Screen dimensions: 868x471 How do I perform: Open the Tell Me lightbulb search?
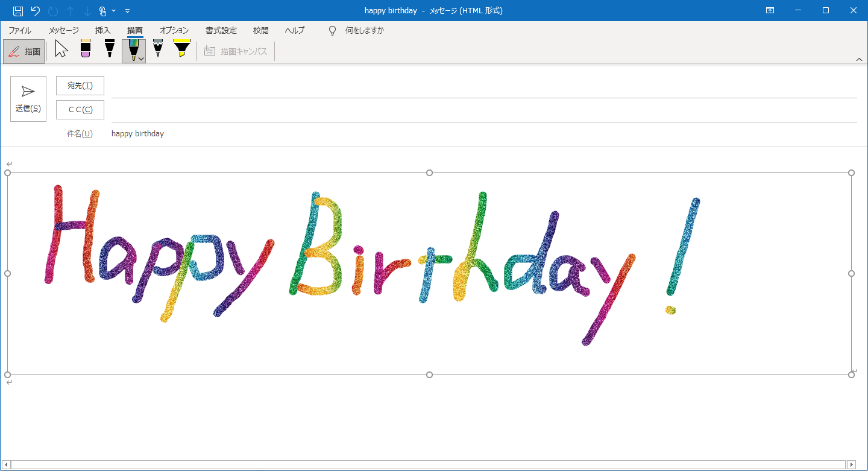tap(332, 30)
